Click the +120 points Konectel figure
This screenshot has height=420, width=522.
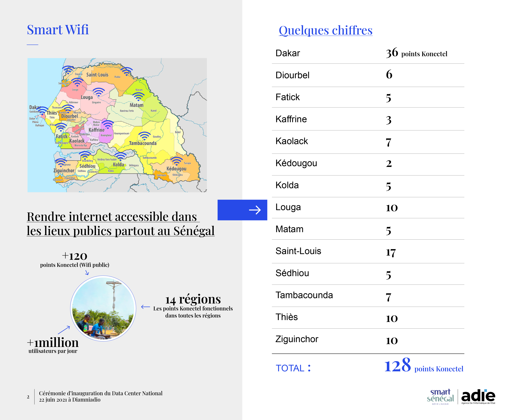coord(75,260)
